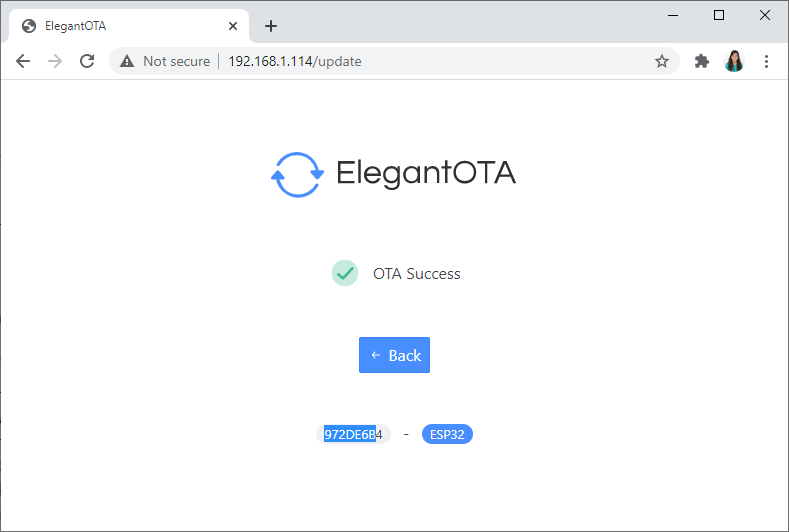Open the user profile avatar

(x=734, y=61)
